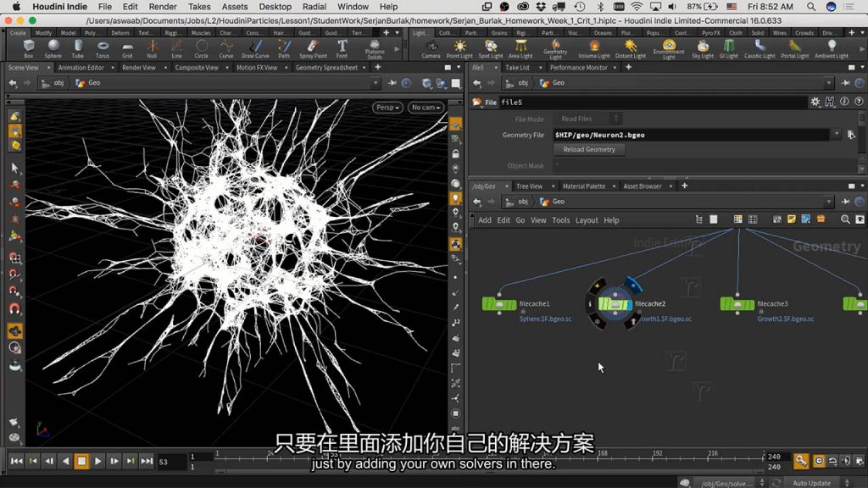The width and height of the screenshot is (868, 488).
Task: Create a Sphere from the shelf
Action: pyautogui.click(x=53, y=48)
